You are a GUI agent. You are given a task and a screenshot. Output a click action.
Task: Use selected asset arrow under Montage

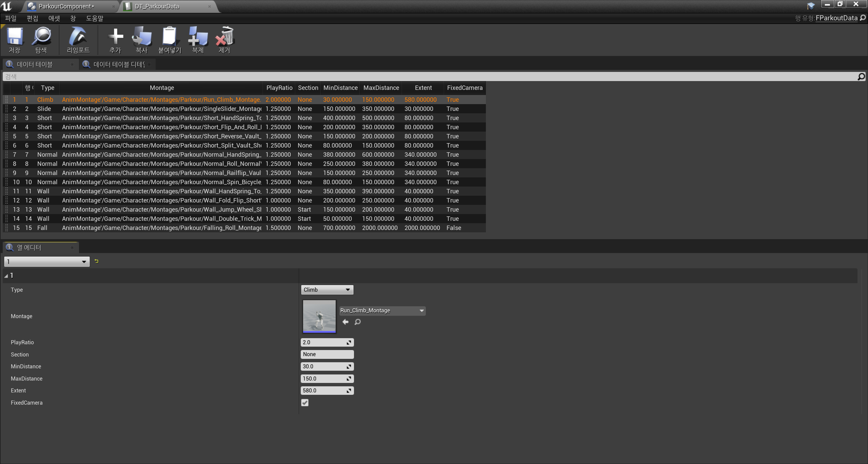346,322
